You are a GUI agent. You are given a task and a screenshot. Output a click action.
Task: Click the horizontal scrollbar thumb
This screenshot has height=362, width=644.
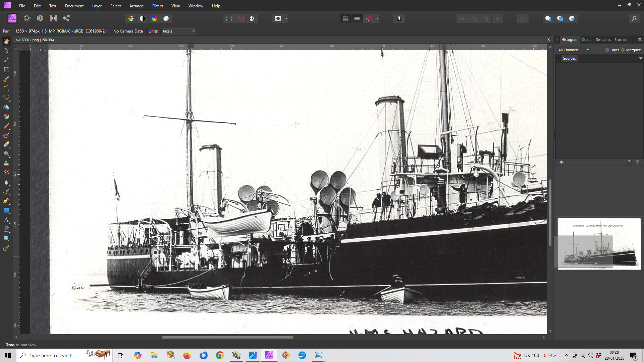(227, 337)
